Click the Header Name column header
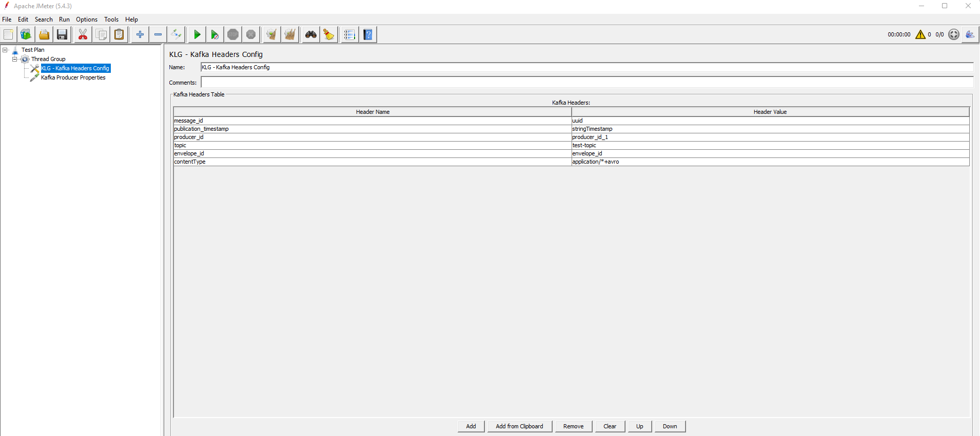Image resolution: width=980 pixels, height=436 pixels. pos(373,112)
